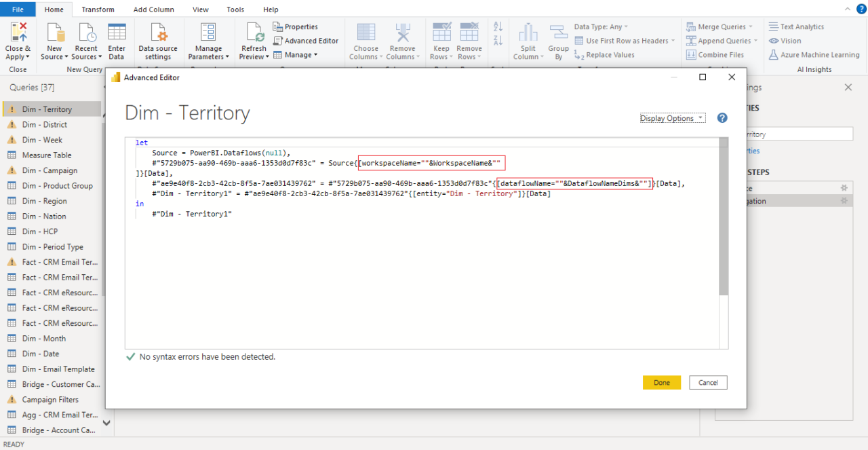868x450 pixels.
Task: Switch to the Transform ribbon tab
Action: pos(98,10)
